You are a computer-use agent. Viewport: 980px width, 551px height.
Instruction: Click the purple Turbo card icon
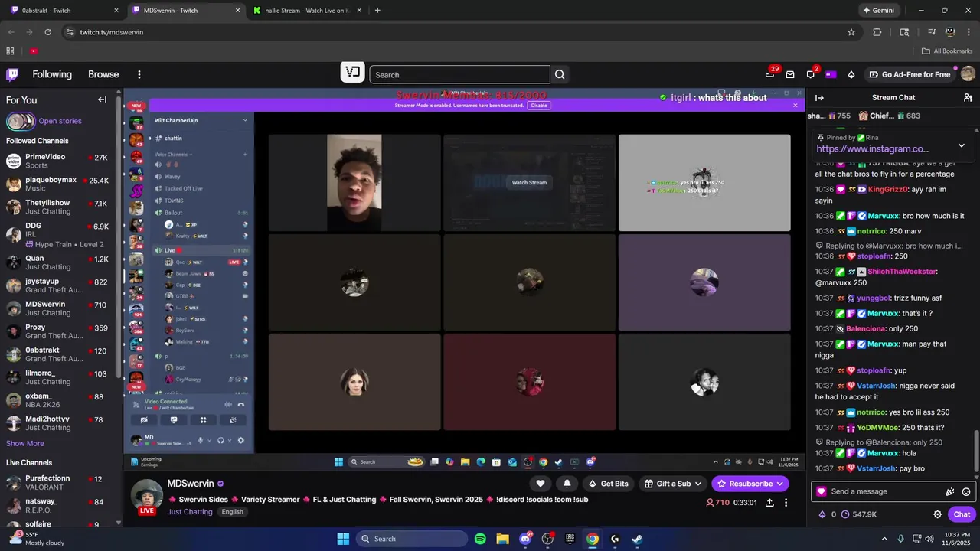[x=831, y=74]
